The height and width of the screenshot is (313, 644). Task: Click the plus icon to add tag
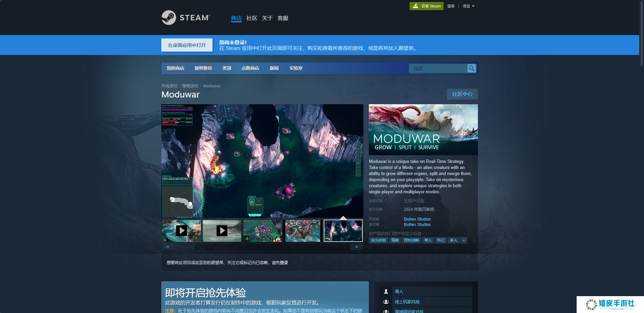(464, 240)
